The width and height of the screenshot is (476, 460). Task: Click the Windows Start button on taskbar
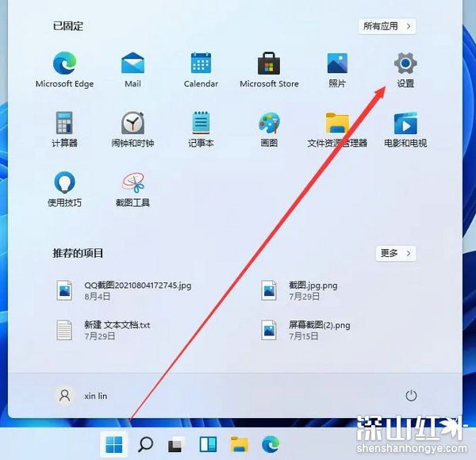[113, 444]
